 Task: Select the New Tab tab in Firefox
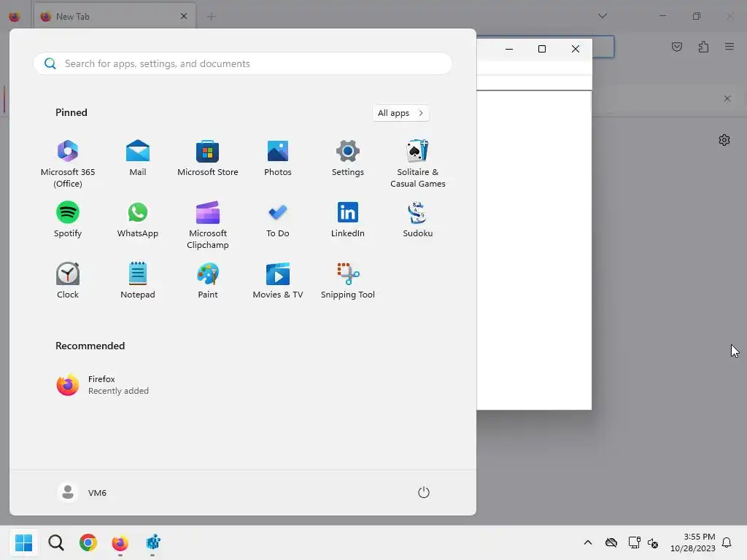coord(115,16)
